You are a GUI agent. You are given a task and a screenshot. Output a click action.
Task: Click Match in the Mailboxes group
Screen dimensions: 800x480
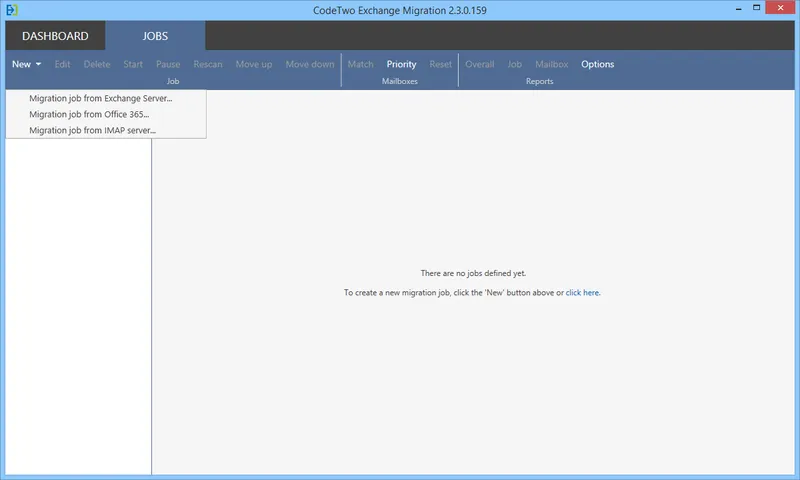[360, 64]
